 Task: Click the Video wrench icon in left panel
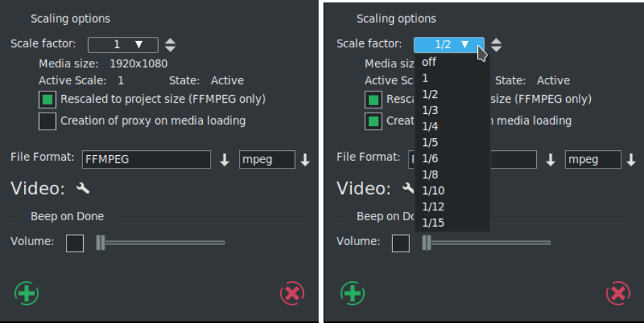83,188
